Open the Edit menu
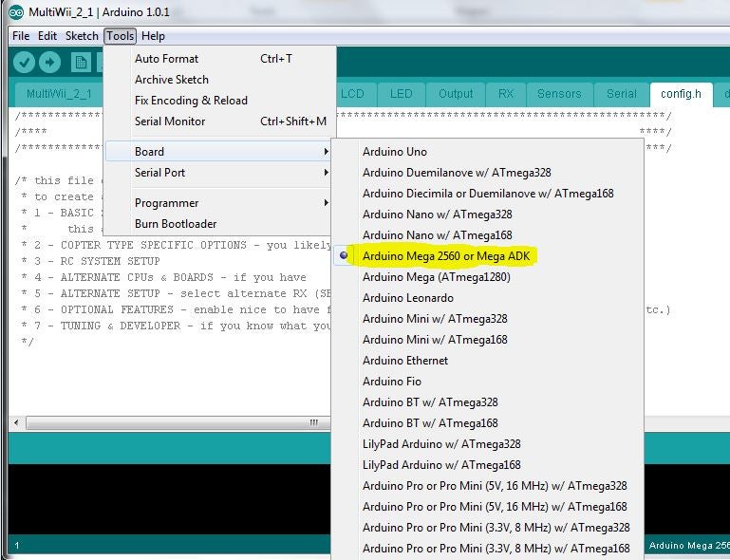The height and width of the screenshot is (560, 730). coord(47,36)
